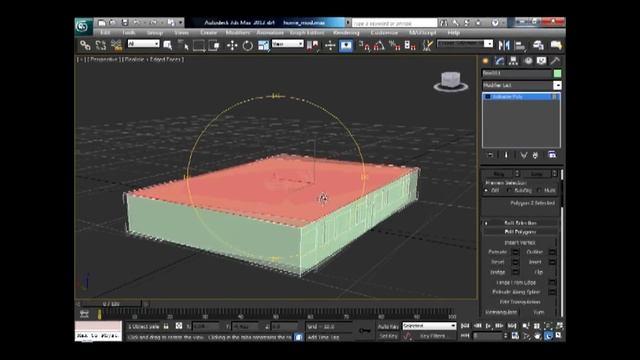Open the Utilities hammer panel tab
640x360 pixels.
click(x=555, y=61)
